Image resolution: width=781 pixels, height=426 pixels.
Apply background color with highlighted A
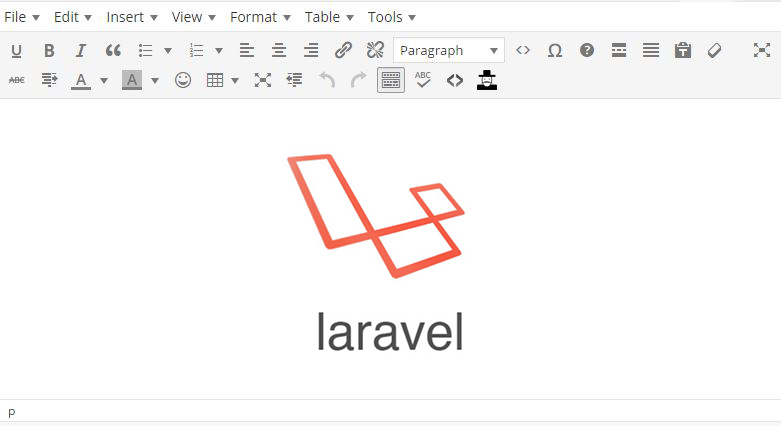point(132,80)
